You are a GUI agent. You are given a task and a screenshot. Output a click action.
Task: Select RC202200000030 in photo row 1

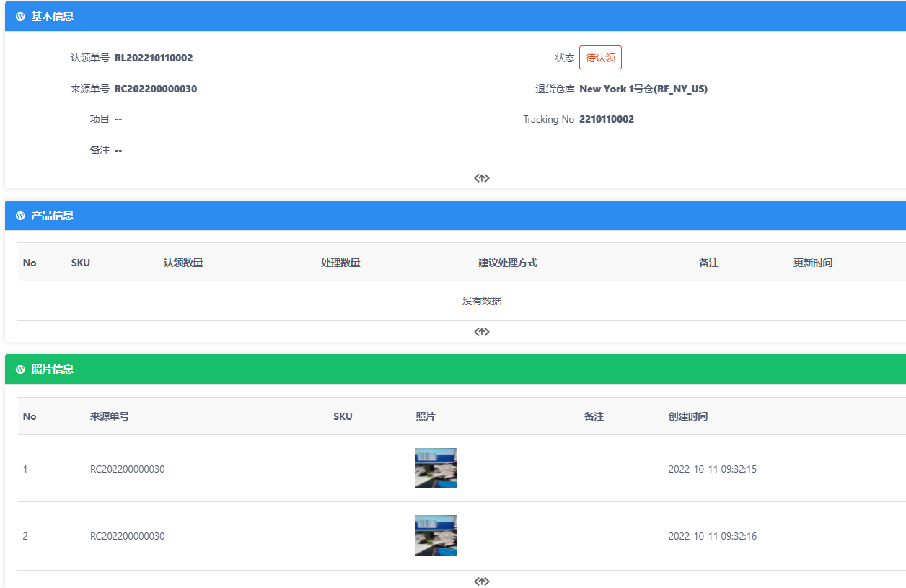pyautogui.click(x=128, y=469)
